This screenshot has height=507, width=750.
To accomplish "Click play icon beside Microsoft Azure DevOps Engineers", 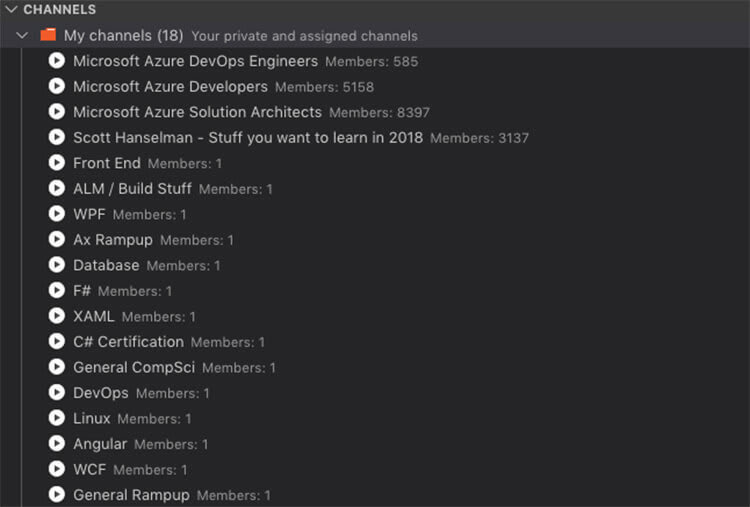I will (x=56, y=61).
